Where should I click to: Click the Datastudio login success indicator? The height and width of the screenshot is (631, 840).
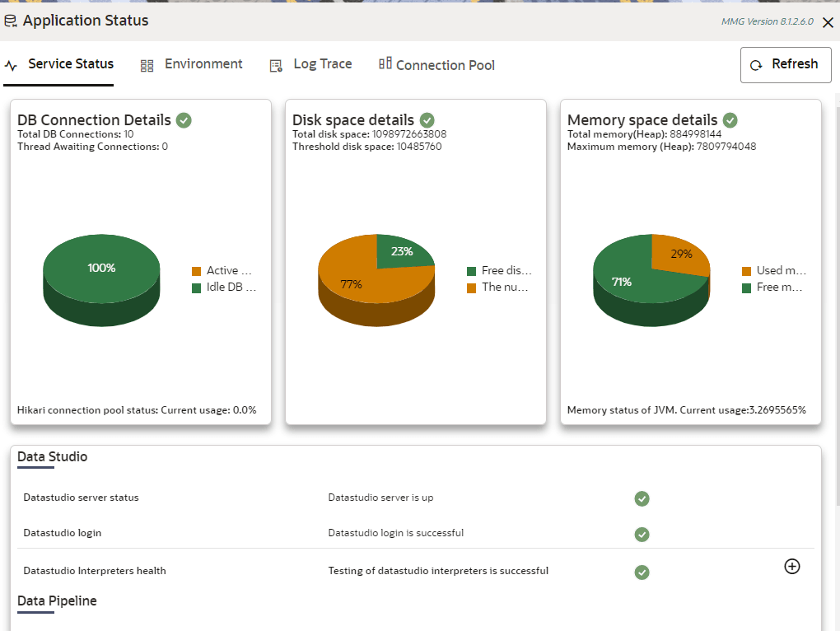642,535
